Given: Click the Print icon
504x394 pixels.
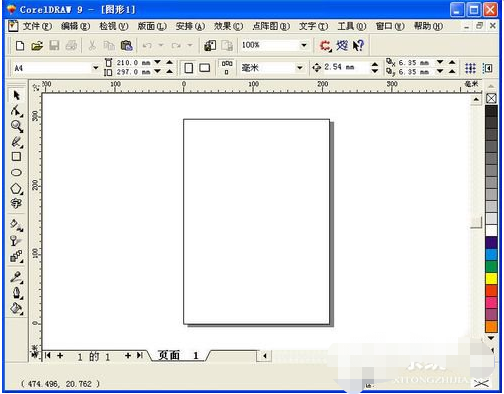Looking at the screenshot, I should [x=71, y=46].
